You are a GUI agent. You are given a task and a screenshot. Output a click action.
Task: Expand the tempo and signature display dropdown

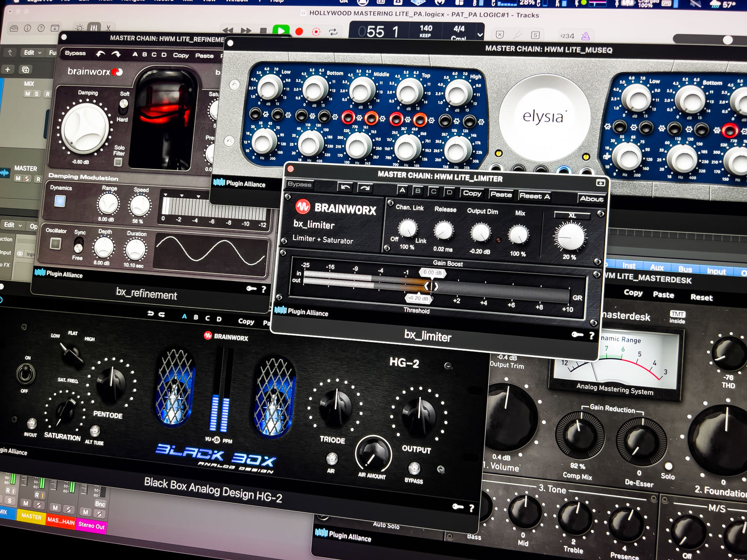coord(480,35)
